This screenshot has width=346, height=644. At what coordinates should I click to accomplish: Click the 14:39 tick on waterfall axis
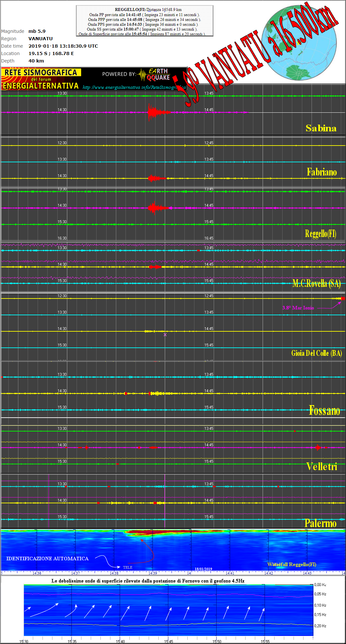(x=153, y=573)
